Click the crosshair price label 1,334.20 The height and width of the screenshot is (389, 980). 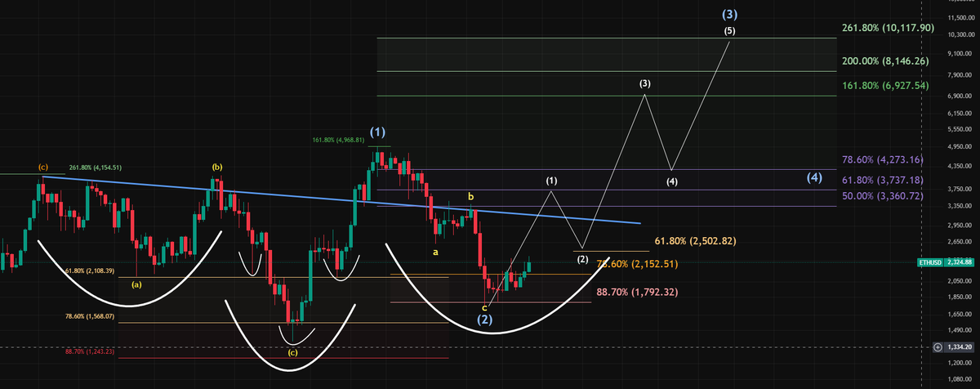click(x=960, y=347)
